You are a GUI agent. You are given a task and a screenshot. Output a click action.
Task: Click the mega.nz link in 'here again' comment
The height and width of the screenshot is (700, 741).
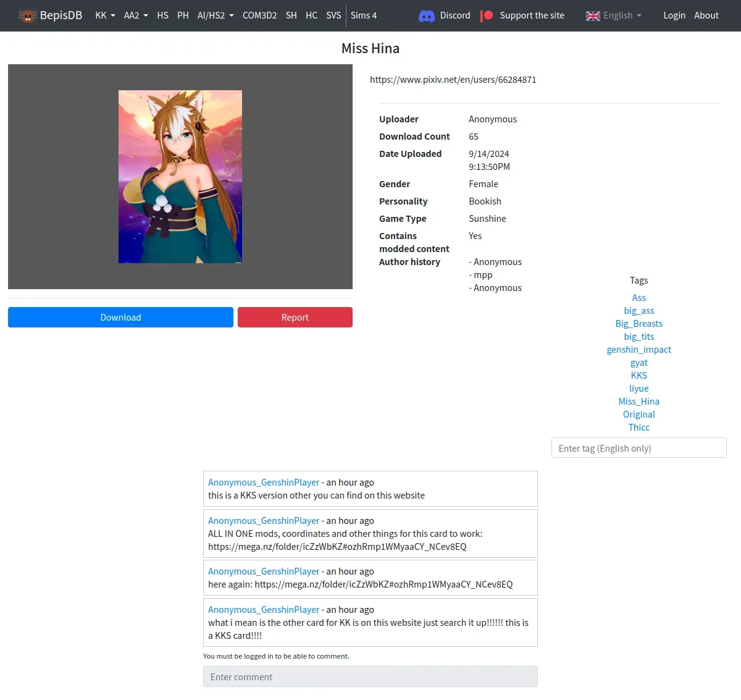(x=383, y=584)
